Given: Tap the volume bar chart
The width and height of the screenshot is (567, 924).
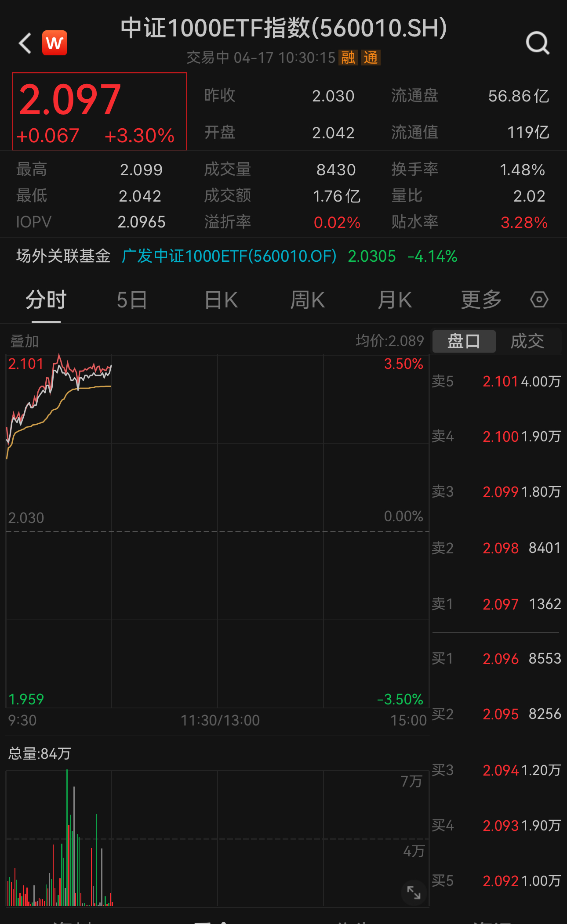Looking at the screenshot, I should click(x=217, y=838).
